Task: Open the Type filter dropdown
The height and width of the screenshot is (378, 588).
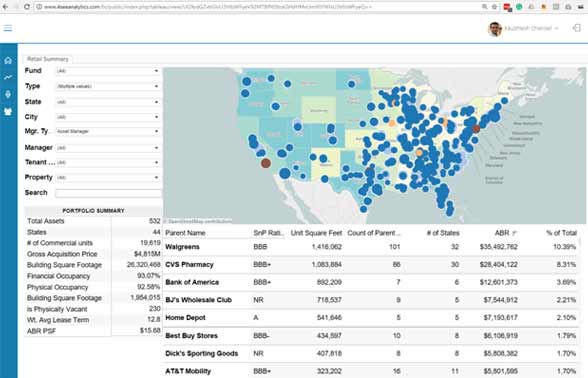Action: tap(108, 86)
